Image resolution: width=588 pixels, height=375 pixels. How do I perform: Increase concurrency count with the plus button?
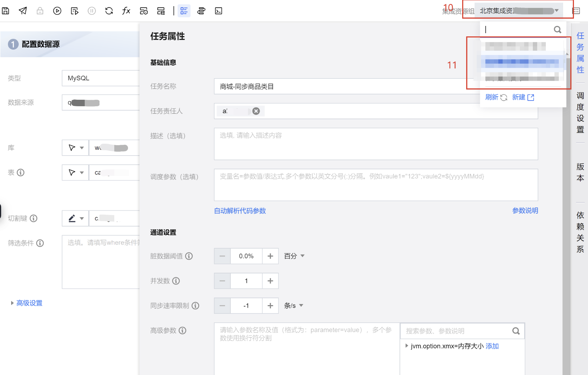[x=270, y=281]
